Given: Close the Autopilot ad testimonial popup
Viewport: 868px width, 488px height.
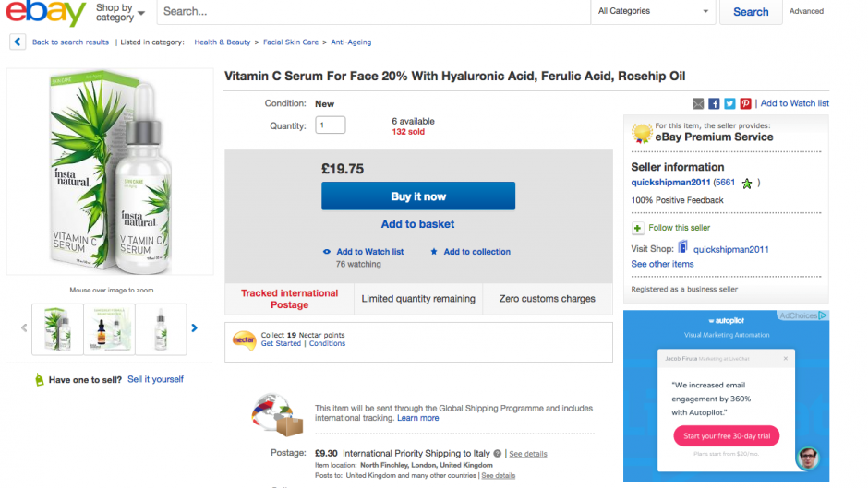Looking at the screenshot, I should (786, 358).
